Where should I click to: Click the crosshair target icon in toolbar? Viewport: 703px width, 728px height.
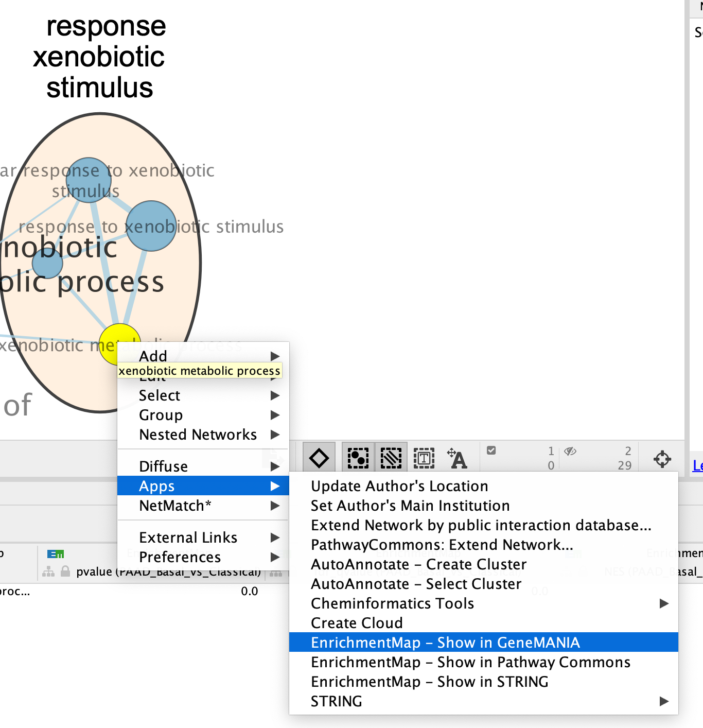point(662,459)
